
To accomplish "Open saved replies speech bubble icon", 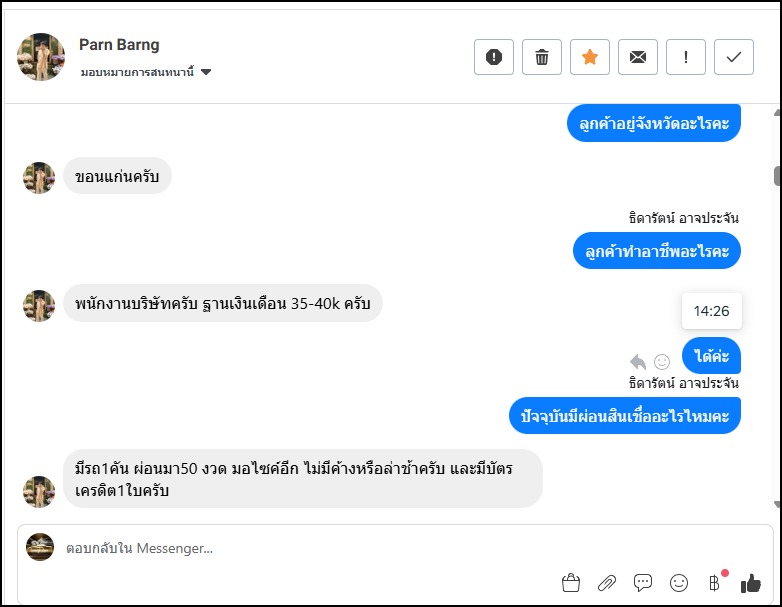I will pos(643,582).
